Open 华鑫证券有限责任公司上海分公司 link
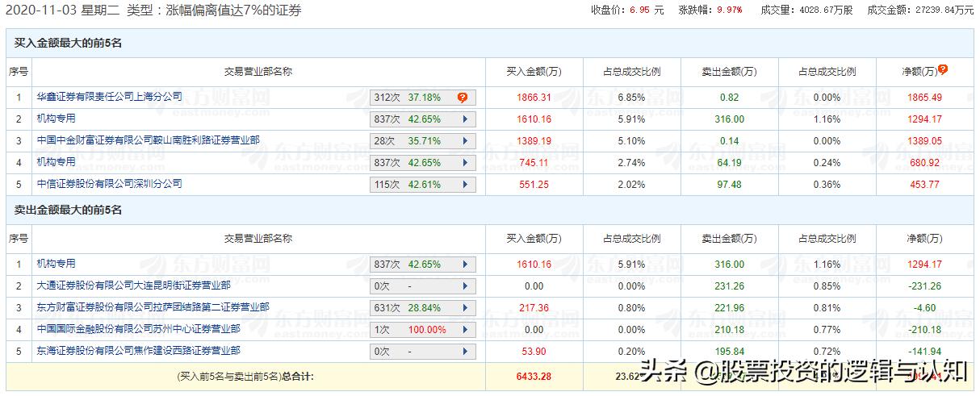Viewport: 980px width, 396px height. (x=109, y=97)
